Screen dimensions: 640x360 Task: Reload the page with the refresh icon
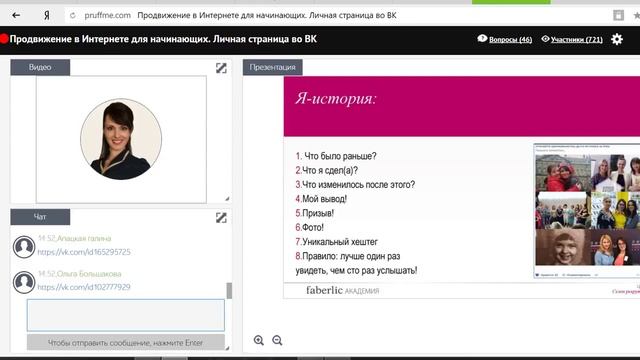[x=73, y=16]
